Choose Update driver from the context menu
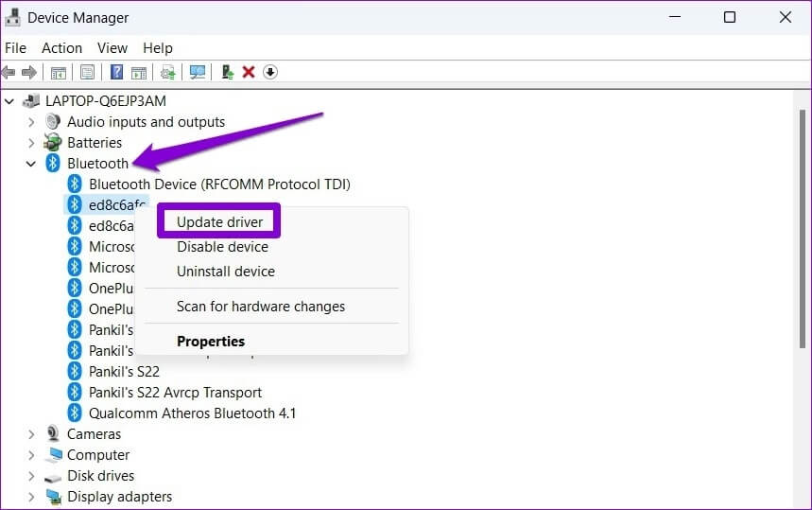The height and width of the screenshot is (510, 812). [x=219, y=221]
